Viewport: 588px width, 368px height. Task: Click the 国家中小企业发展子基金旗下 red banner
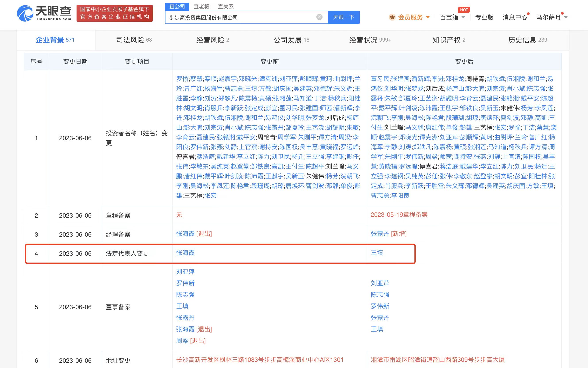[x=114, y=13]
